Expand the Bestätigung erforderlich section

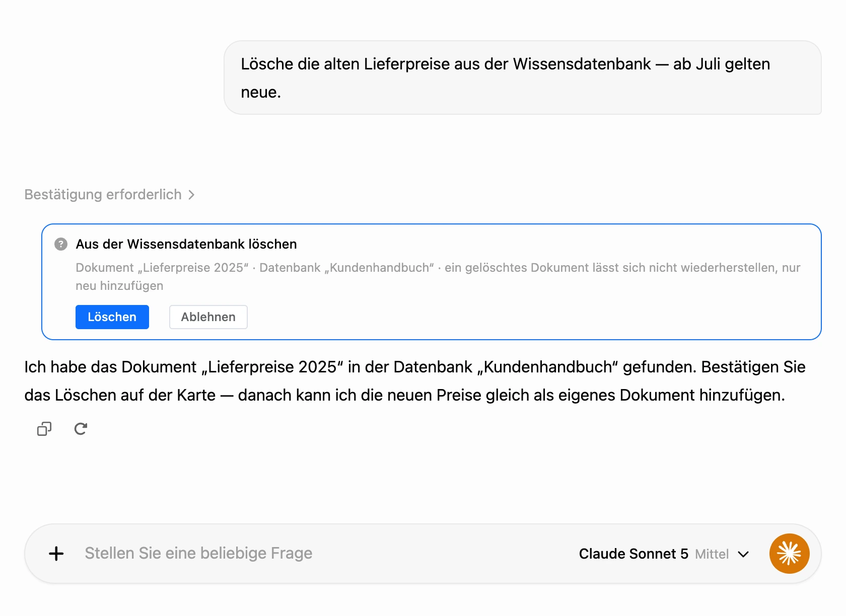click(110, 195)
